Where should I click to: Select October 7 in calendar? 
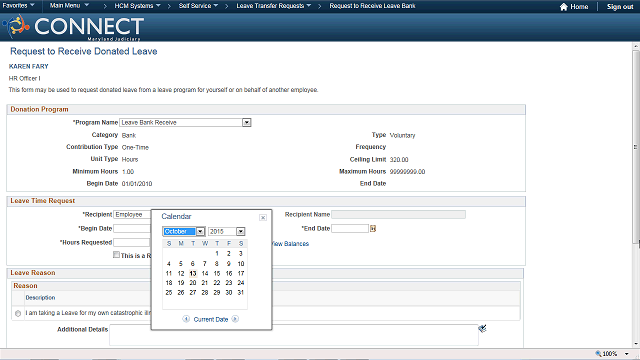pos(205,264)
